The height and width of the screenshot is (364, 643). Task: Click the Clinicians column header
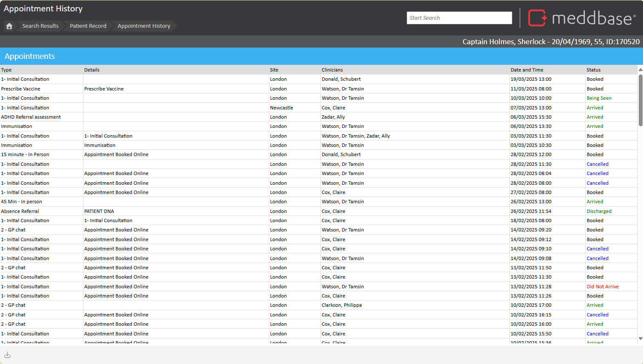coord(332,70)
